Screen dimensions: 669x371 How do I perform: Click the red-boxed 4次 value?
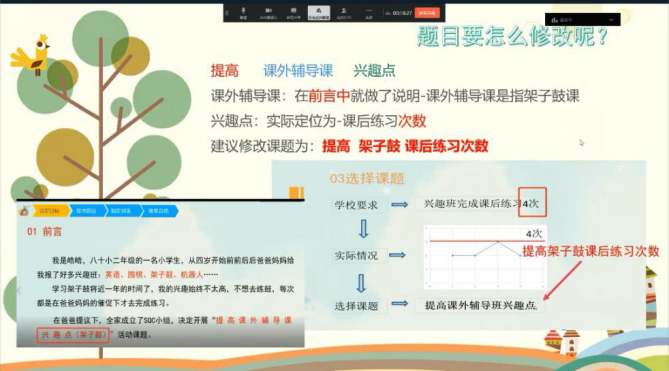tap(532, 202)
